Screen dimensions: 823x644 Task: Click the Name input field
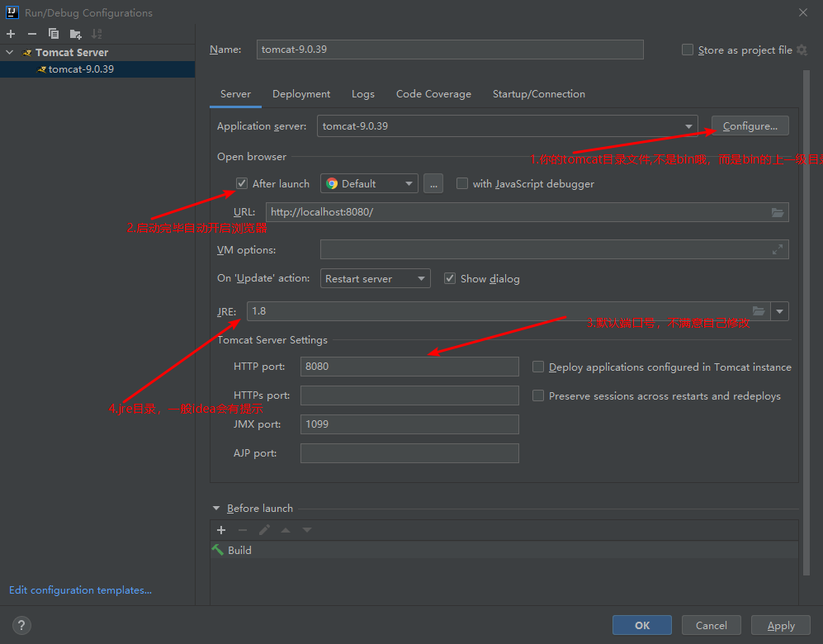pos(450,50)
